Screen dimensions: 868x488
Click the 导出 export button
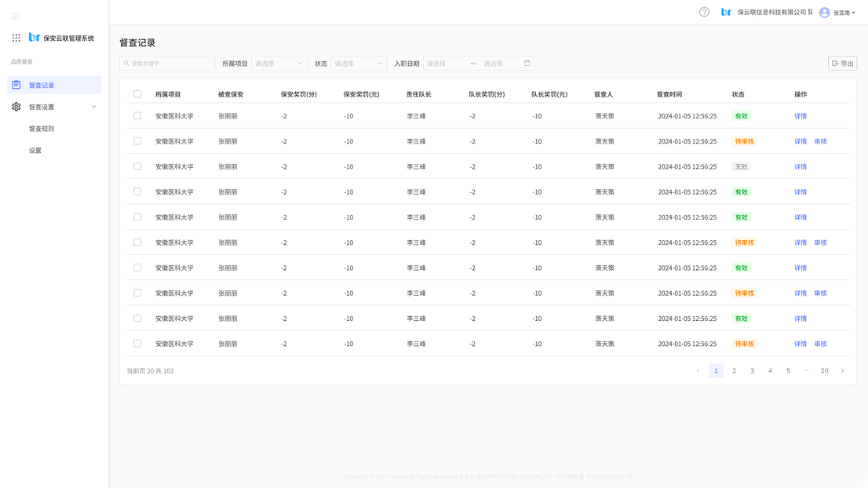pos(842,64)
